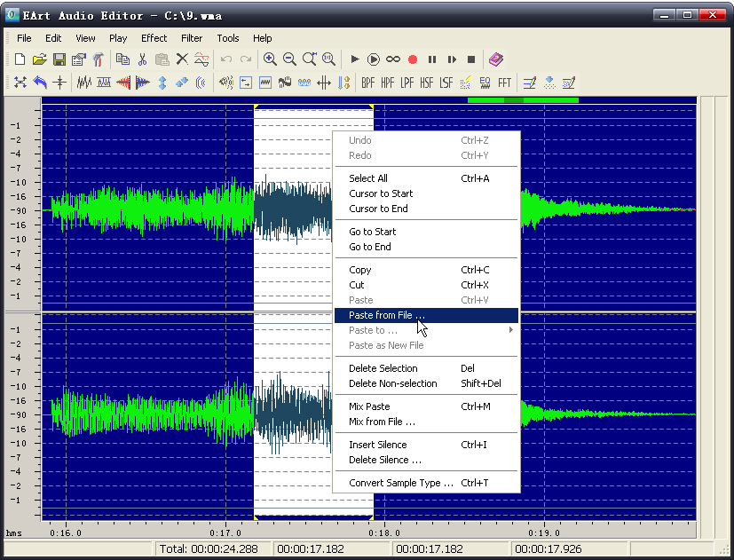Open the FFT filter icon

pyautogui.click(x=505, y=83)
